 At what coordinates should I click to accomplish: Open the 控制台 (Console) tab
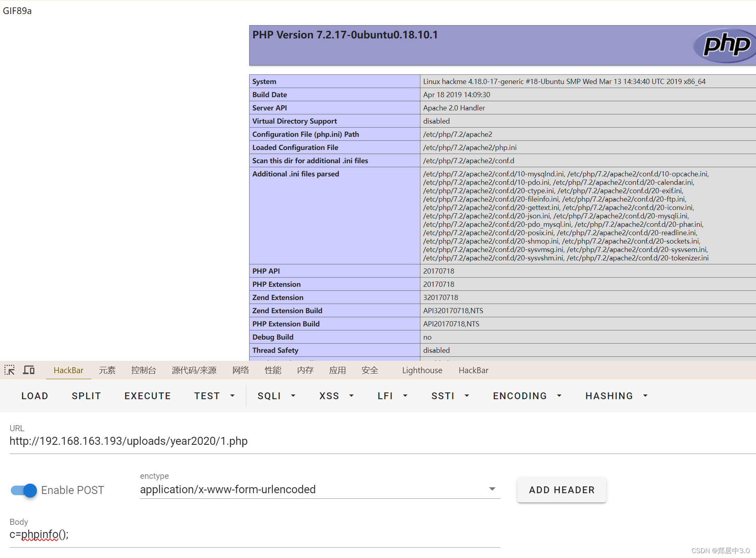pyautogui.click(x=144, y=370)
